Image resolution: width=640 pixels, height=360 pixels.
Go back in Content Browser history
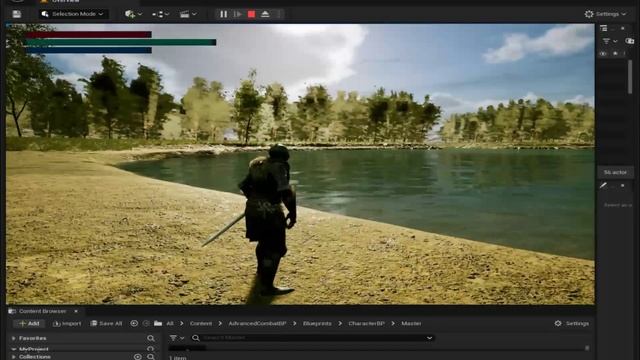point(134,323)
